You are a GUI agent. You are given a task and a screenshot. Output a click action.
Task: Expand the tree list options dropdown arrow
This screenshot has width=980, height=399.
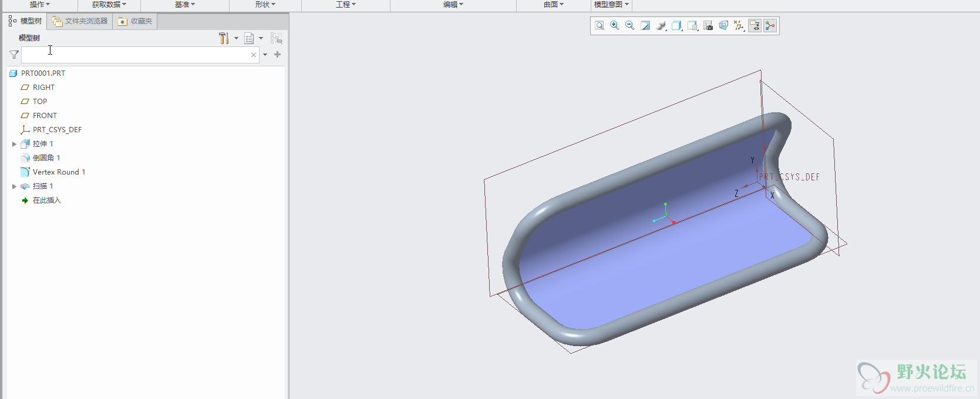(261, 38)
